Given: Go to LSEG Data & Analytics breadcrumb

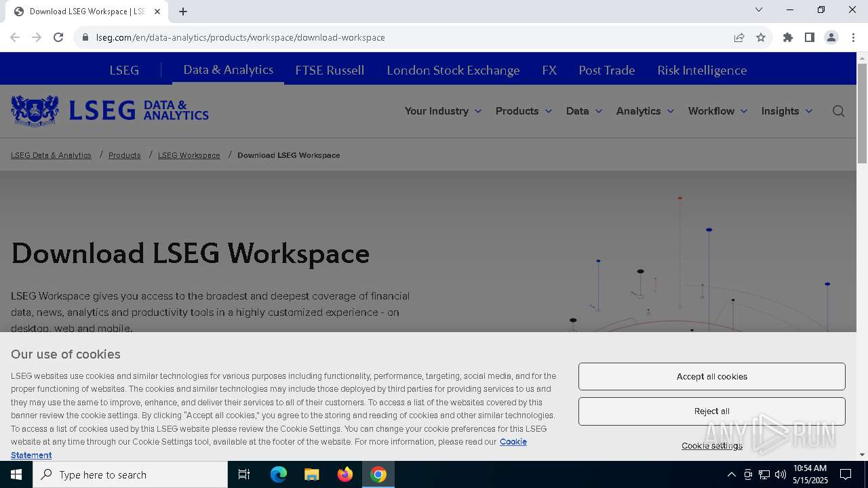Looking at the screenshot, I should 51,155.
